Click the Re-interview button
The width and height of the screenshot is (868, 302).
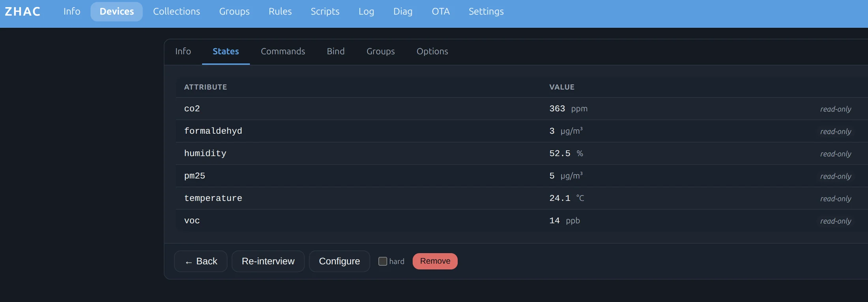point(268,261)
